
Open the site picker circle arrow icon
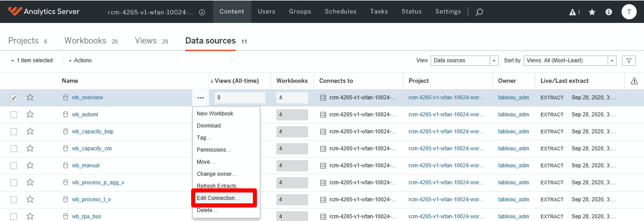tap(202, 12)
